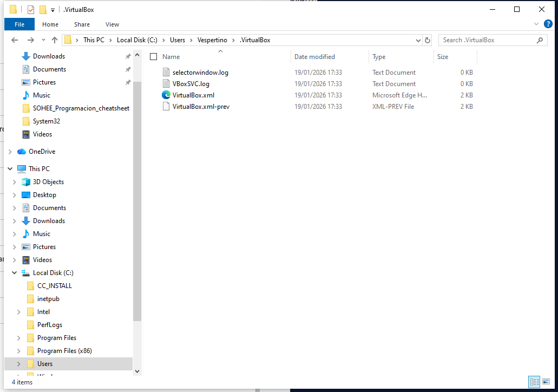Click Vespertino in the address bar
558x392 pixels.
(212, 40)
